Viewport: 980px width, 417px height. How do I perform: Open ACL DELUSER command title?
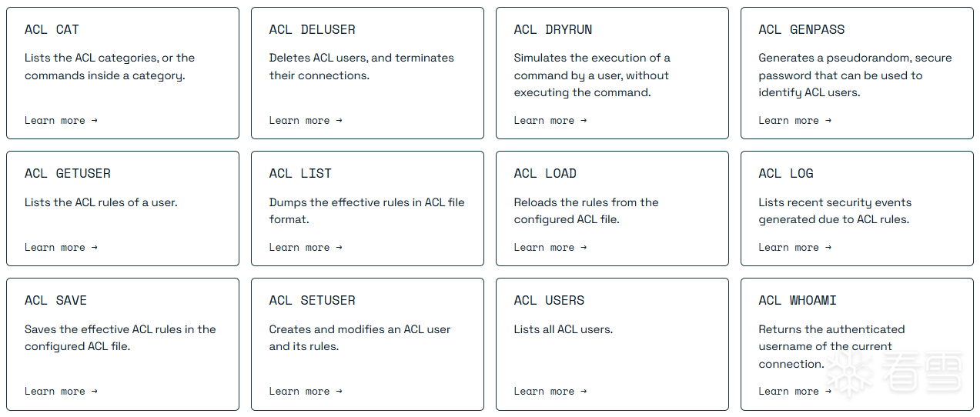pyautogui.click(x=312, y=29)
